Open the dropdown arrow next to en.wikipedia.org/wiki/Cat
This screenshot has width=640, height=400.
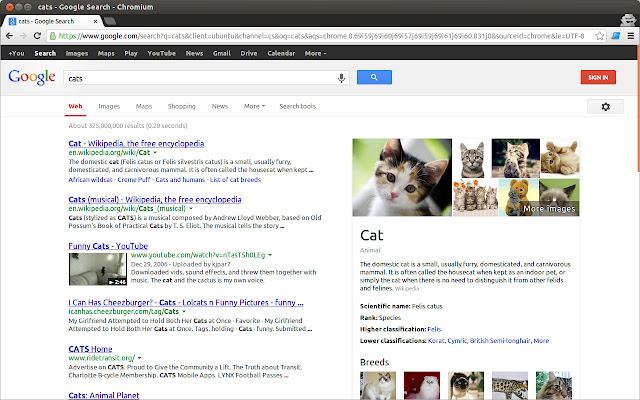pos(155,153)
